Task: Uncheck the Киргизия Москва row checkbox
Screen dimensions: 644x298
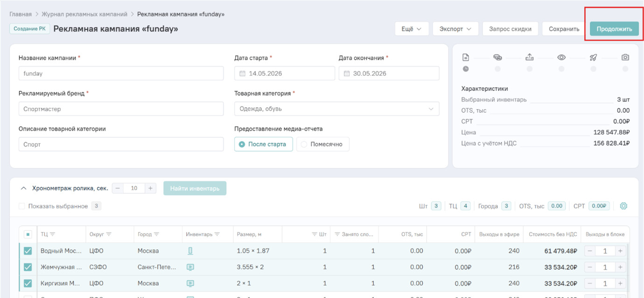Action: (x=28, y=283)
